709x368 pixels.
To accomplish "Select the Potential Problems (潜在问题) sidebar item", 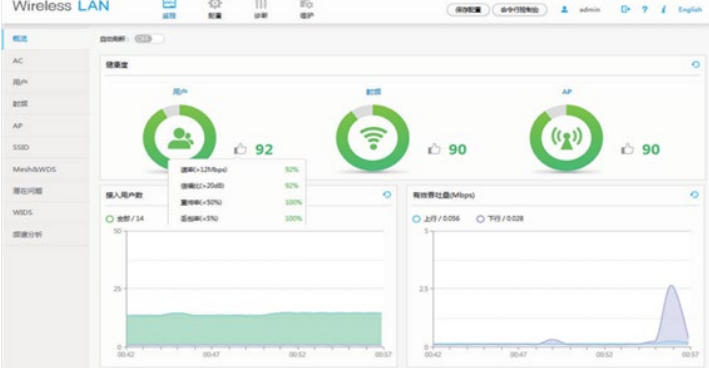I will pos(45,191).
